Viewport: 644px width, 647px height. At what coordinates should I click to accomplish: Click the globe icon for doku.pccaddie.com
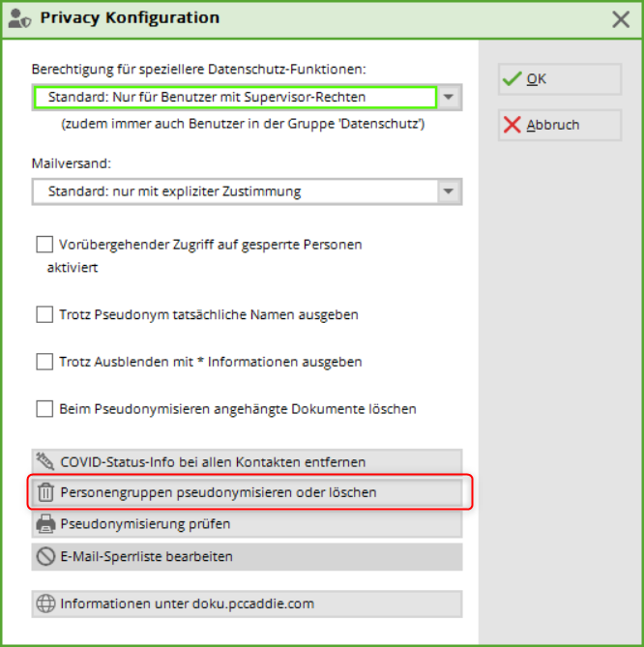[x=45, y=603]
